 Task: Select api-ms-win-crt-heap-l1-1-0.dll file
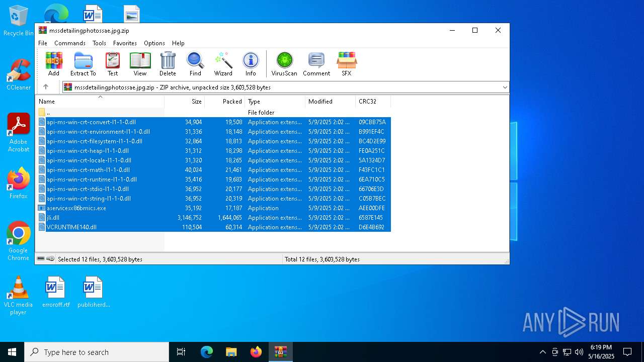tap(213, 151)
